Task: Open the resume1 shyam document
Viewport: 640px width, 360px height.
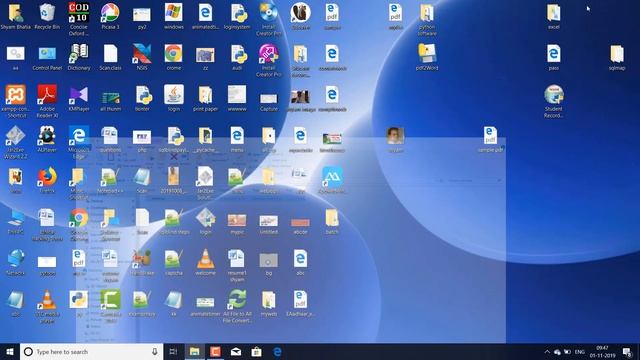Action: click(x=237, y=265)
